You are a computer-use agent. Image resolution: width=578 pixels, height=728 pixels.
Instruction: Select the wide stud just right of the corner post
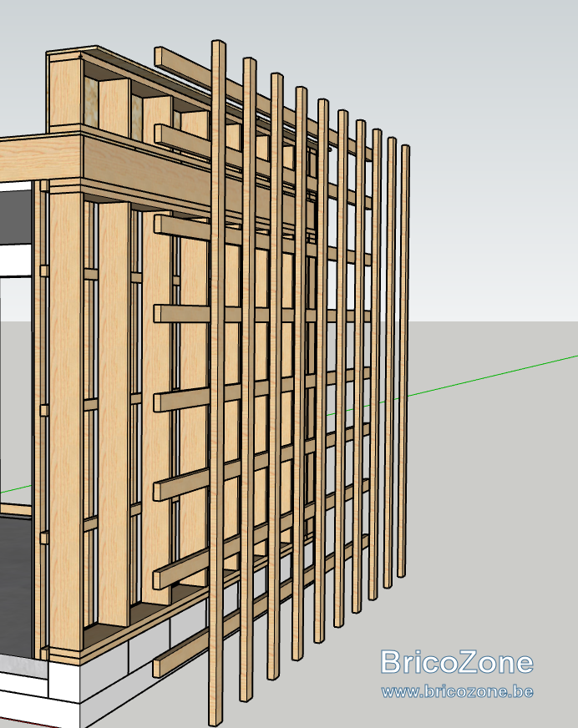pyautogui.click(x=114, y=413)
